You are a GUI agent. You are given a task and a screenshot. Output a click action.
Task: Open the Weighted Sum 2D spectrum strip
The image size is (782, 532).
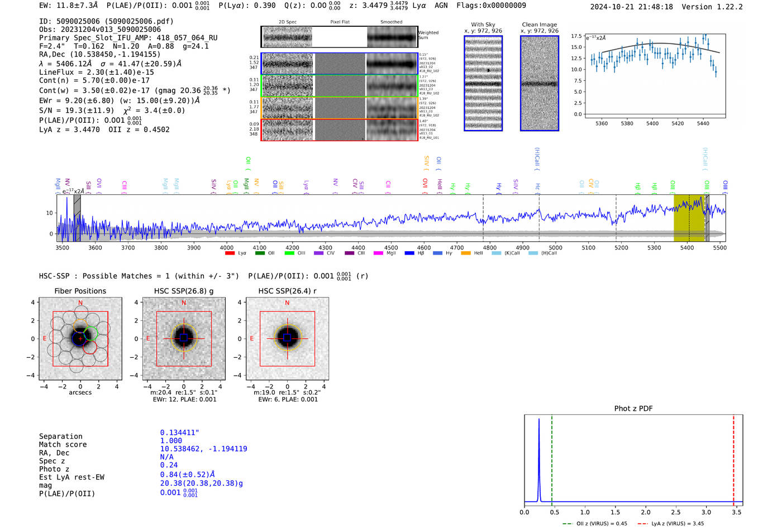[x=339, y=37]
